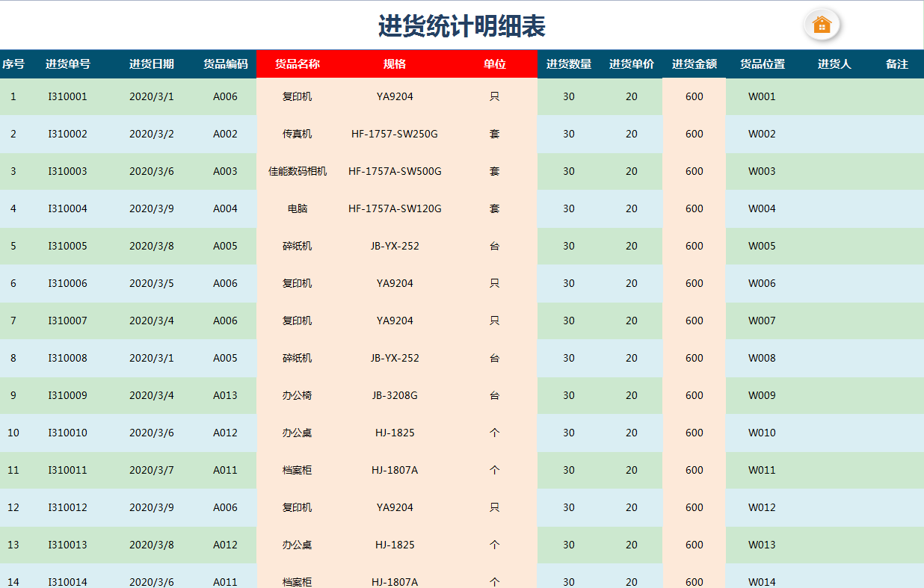Click location cell W009
924x588 pixels.
click(x=763, y=395)
